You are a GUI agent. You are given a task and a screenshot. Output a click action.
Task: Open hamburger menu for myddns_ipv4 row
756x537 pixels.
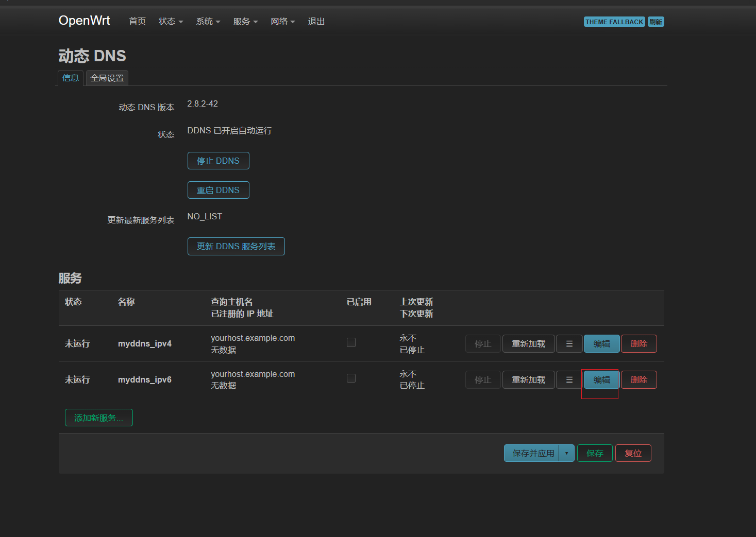569,344
